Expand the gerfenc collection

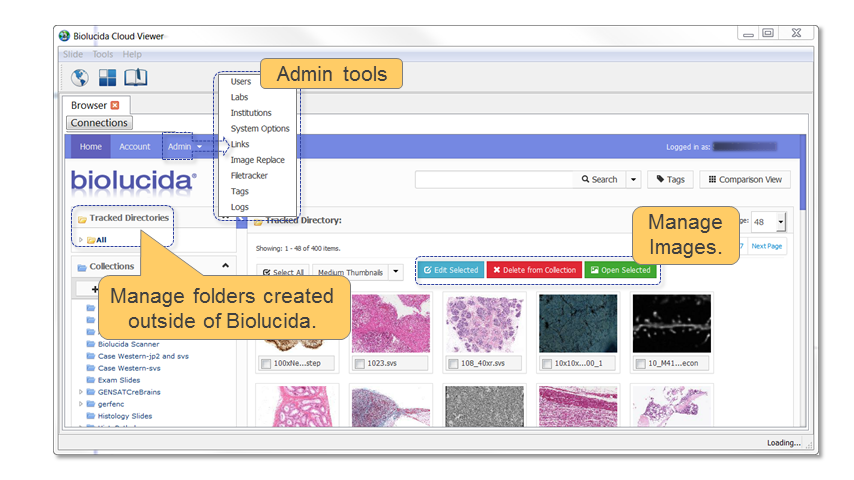tap(81, 404)
